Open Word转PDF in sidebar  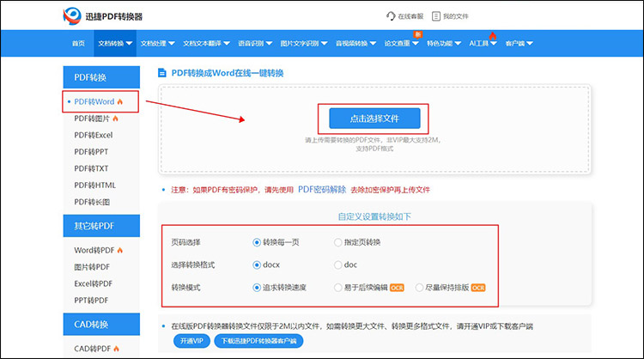(x=94, y=250)
